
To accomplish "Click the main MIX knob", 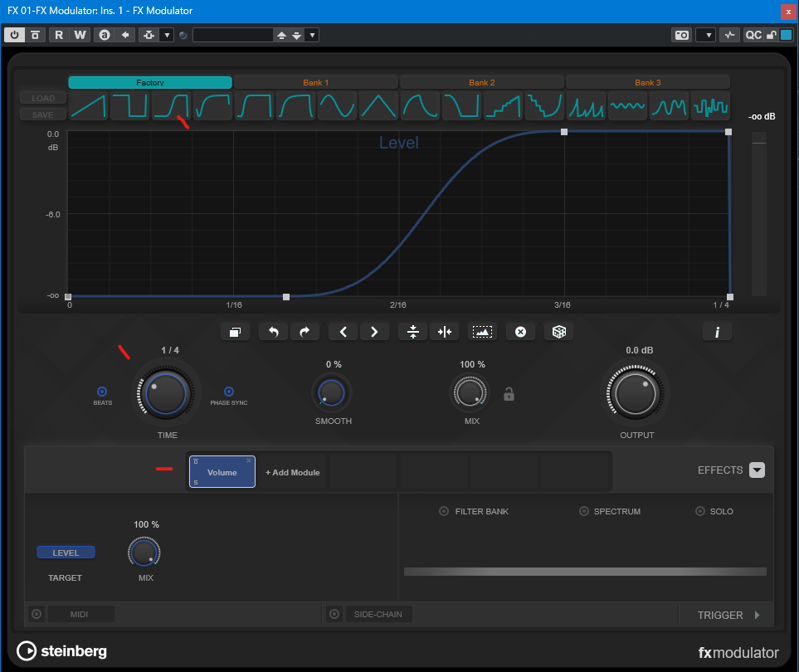I will [470, 392].
